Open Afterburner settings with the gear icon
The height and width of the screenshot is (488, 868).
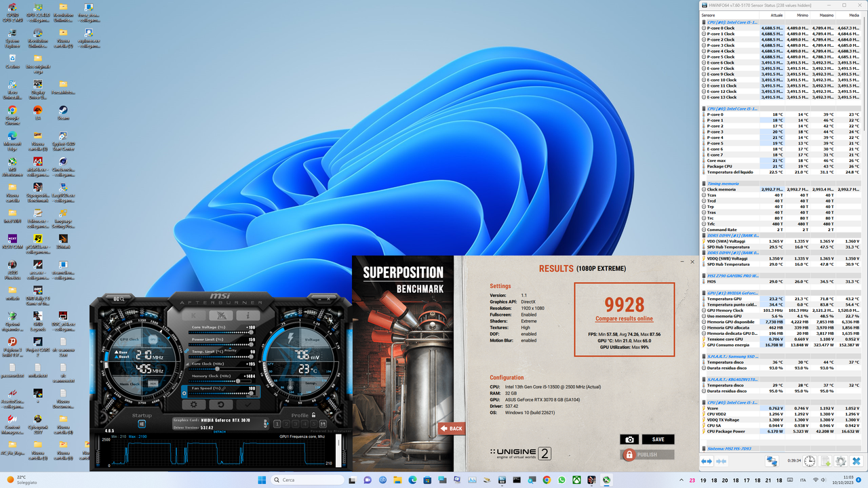pos(193,405)
